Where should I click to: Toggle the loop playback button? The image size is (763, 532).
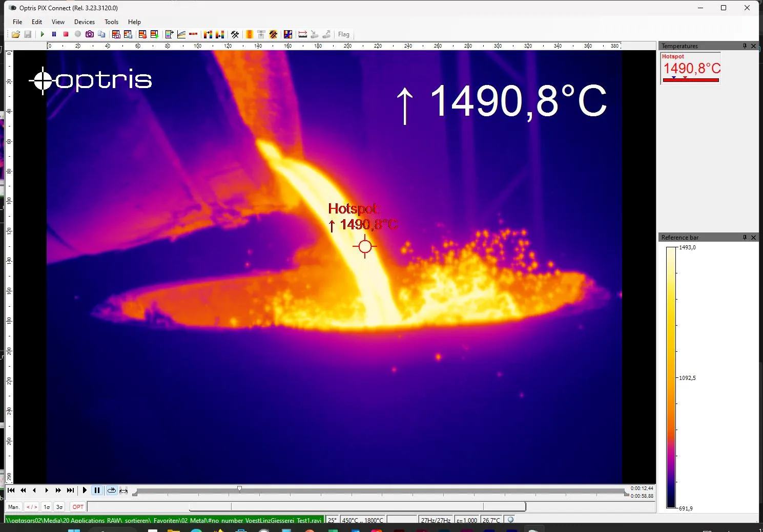tap(111, 490)
